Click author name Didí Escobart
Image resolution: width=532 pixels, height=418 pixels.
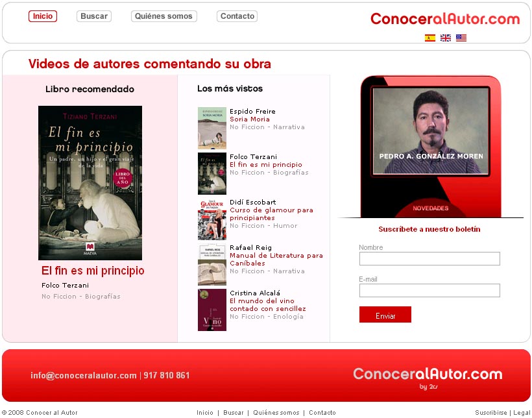click(253, 203)
